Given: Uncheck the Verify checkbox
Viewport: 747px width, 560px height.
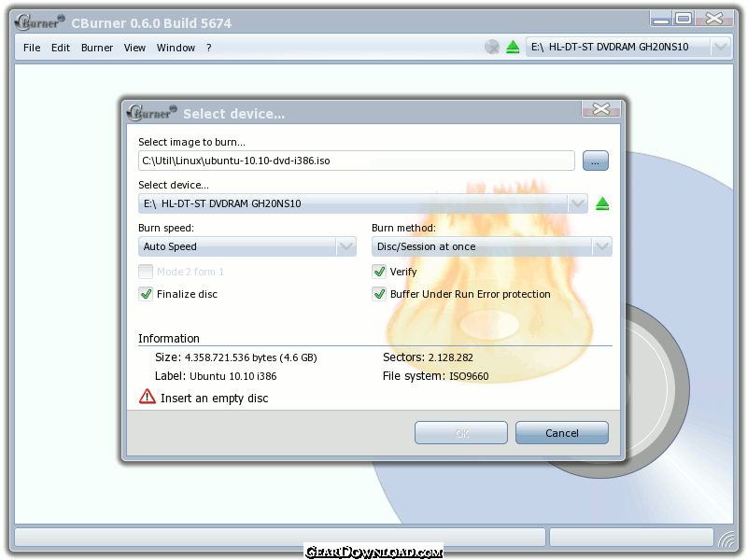Looking at the screenshot, I should pyautogui.click(x=379, y=272).
